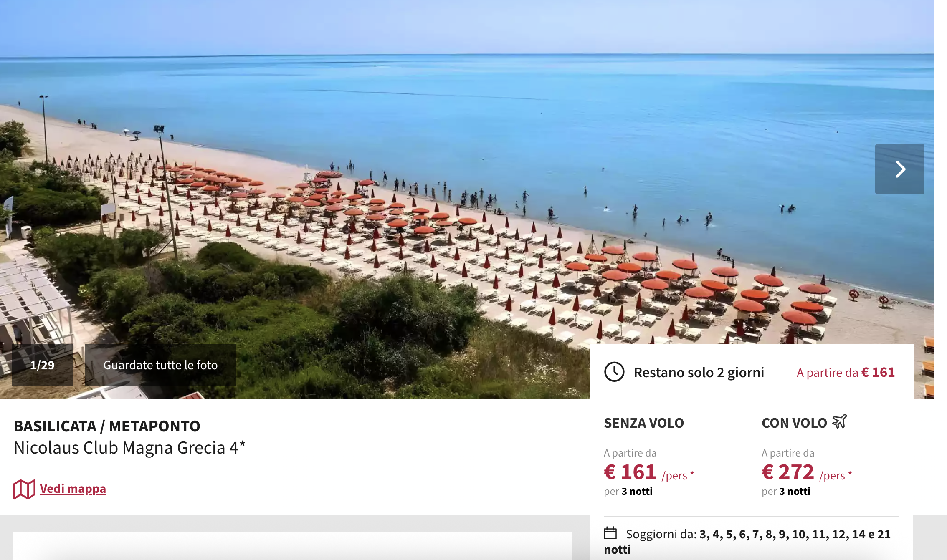Screen dimensions: 947x560
Task: Click the € 272 per person price
Action: (x=807, y=472)
